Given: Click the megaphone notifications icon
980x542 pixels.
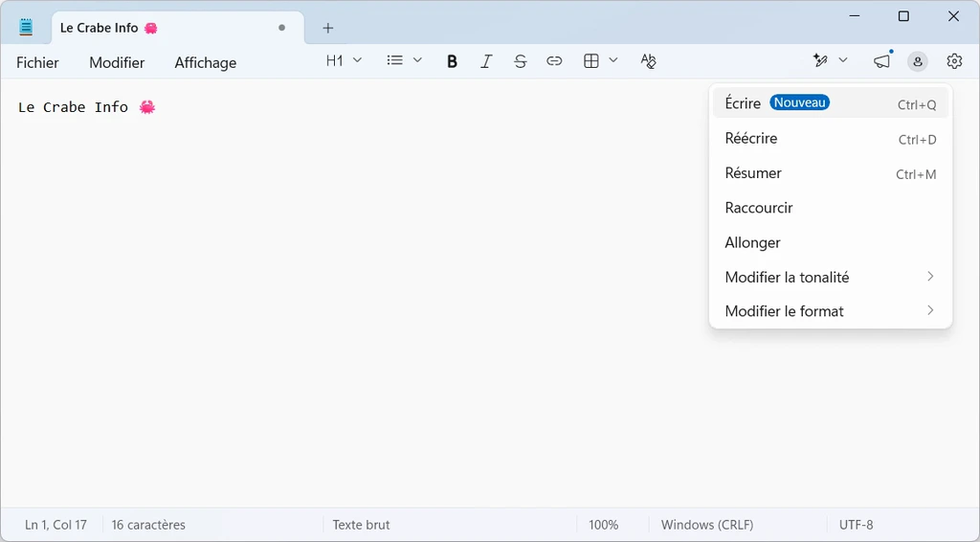Looking at the screenshot, I should pos(881,61).
